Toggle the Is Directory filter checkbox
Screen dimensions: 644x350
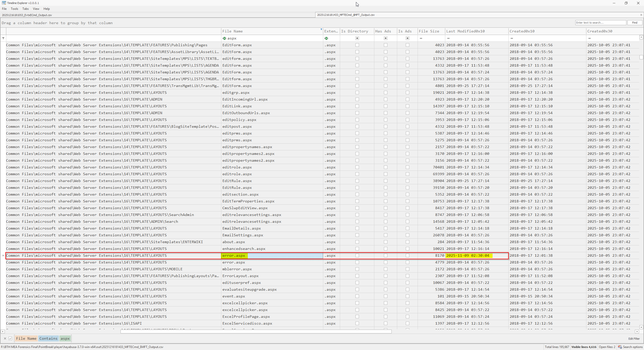point(357,38)
